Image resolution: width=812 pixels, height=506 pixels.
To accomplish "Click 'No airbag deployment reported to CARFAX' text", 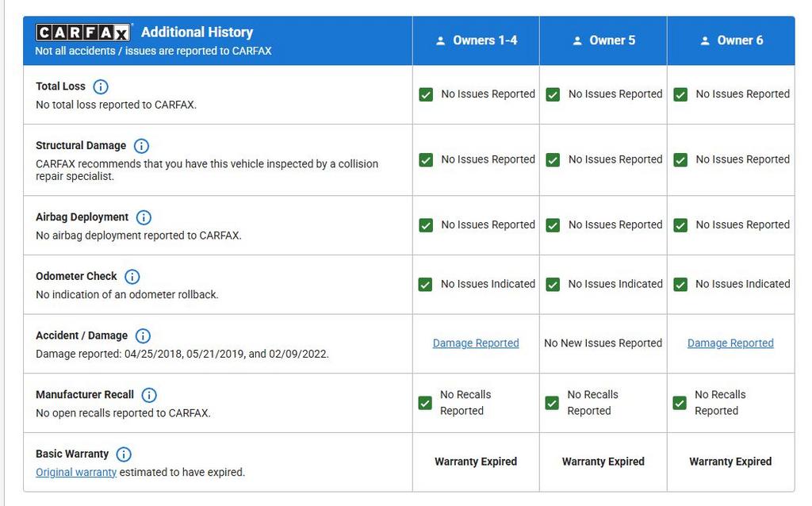I will pos(138,236).
